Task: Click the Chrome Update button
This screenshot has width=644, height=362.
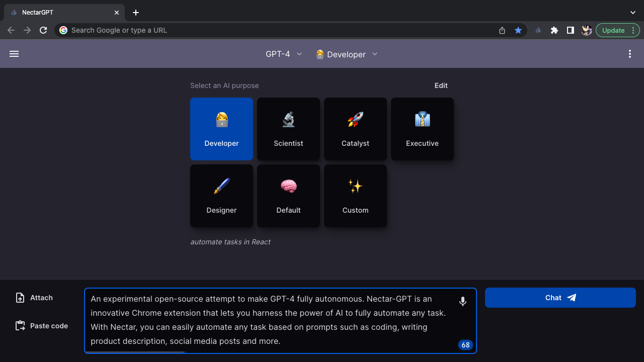Action: click(618, 30)
